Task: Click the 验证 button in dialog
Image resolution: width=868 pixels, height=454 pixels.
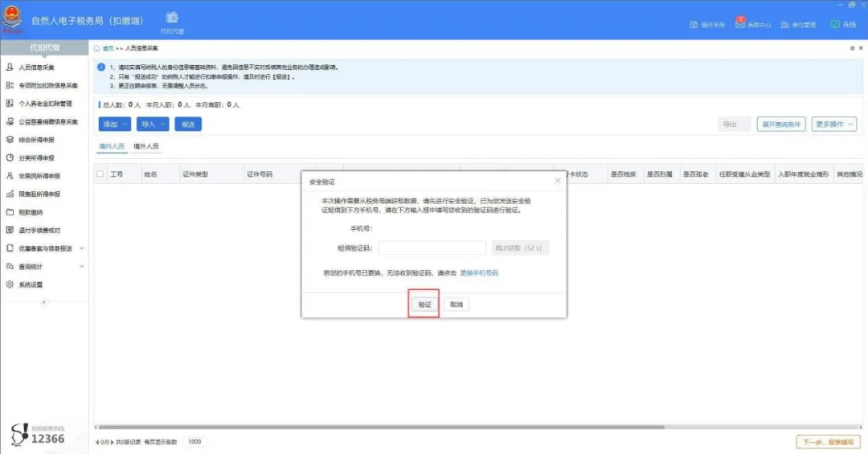Action: click(424, 305)
